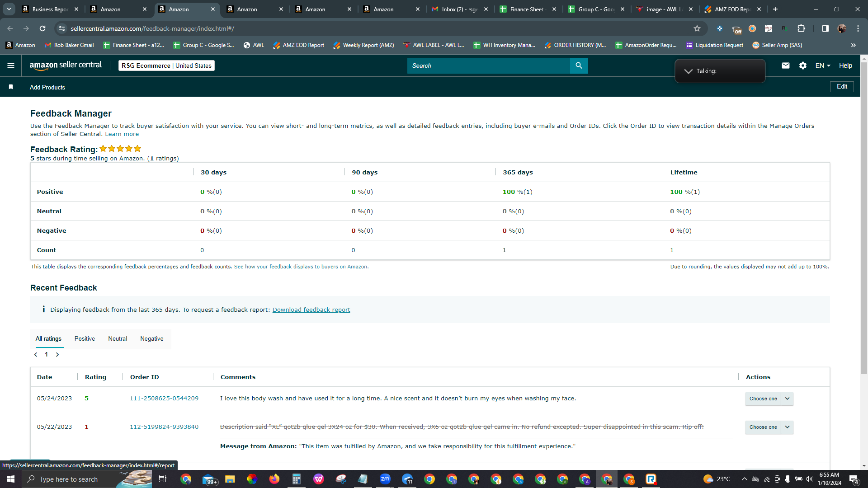Viewport: 868px width, 488px height.
Task: Open Choose one dropdown for 05/24/2023 feedback
Action: 769,399
